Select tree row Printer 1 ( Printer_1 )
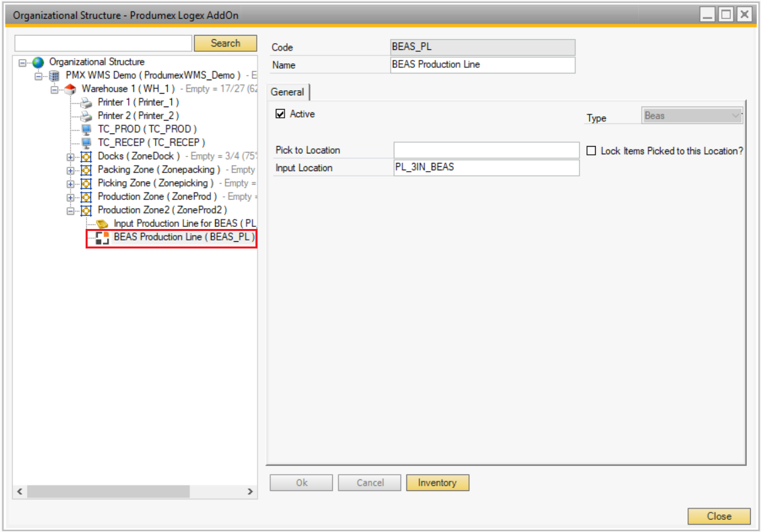This screenshot has width=761, height=532. [138, 102]
